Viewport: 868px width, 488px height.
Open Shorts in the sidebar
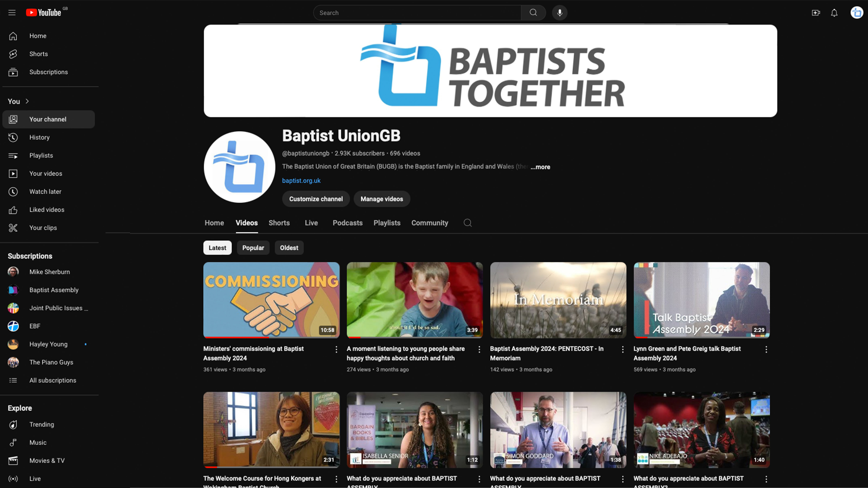click(48, 54)
